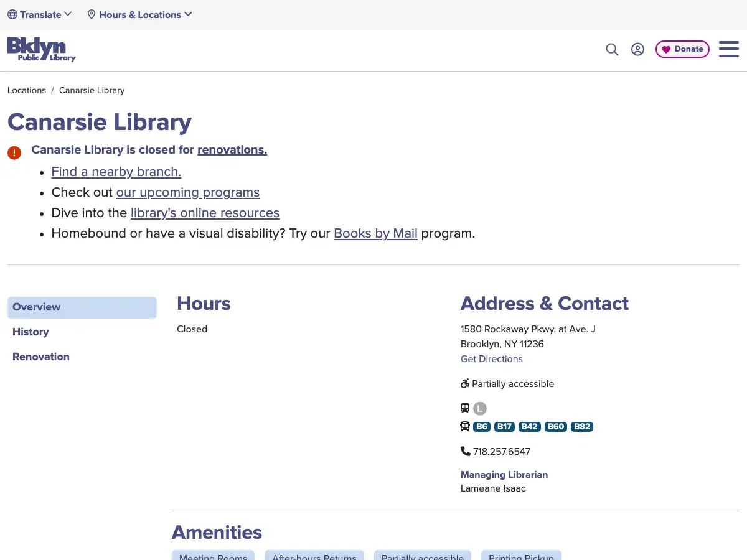Viewport: 747px width, 560px height.
Task: Open the user account icon
Action: click(637, 49)
